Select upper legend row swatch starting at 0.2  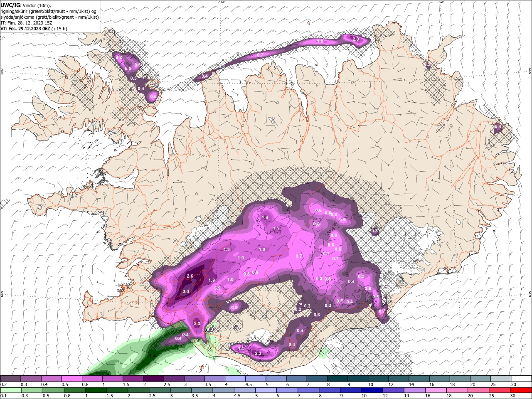(x=10, y=378)
